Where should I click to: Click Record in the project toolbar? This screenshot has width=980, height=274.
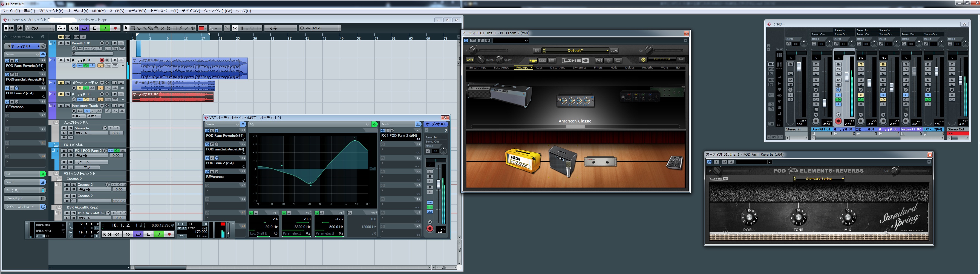click(x=115, y=28)
